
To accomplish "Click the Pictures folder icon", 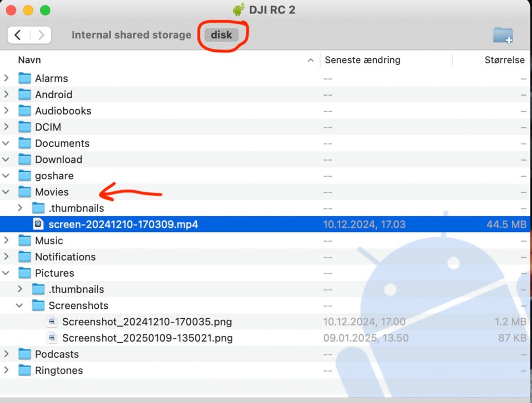I will [x=24, y=274].
